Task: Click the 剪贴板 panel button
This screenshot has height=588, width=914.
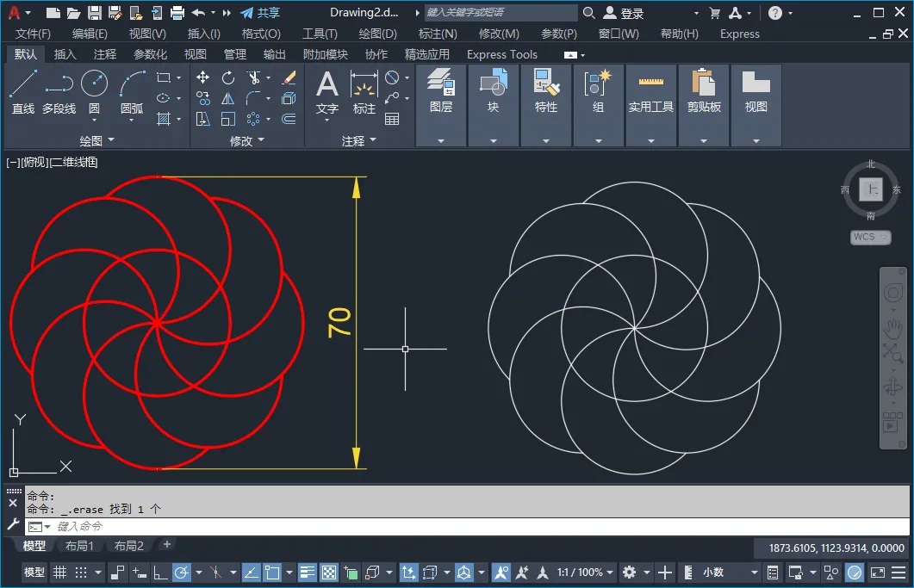Action: (x=704, y=106)
